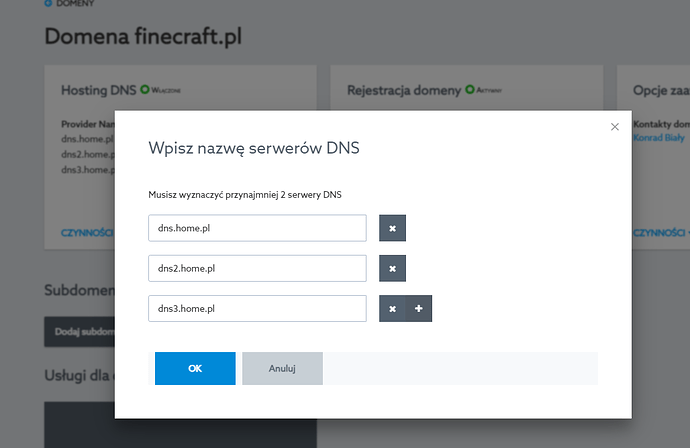This screenshot has width=690, height=448.
Task: Select the Domena finecraft.pl heading
Action: coord(143,37)
